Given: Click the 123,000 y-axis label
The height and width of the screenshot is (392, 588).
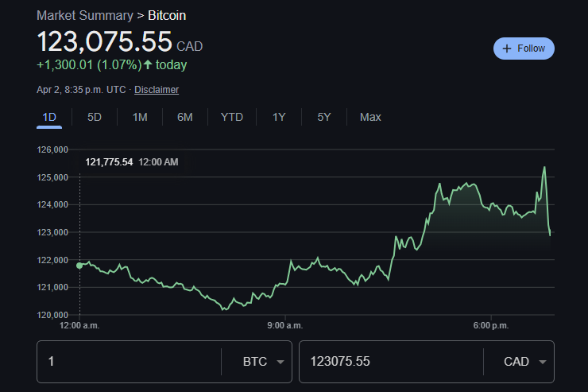Looking at the screenshot, I should click(x=52, y=232).
